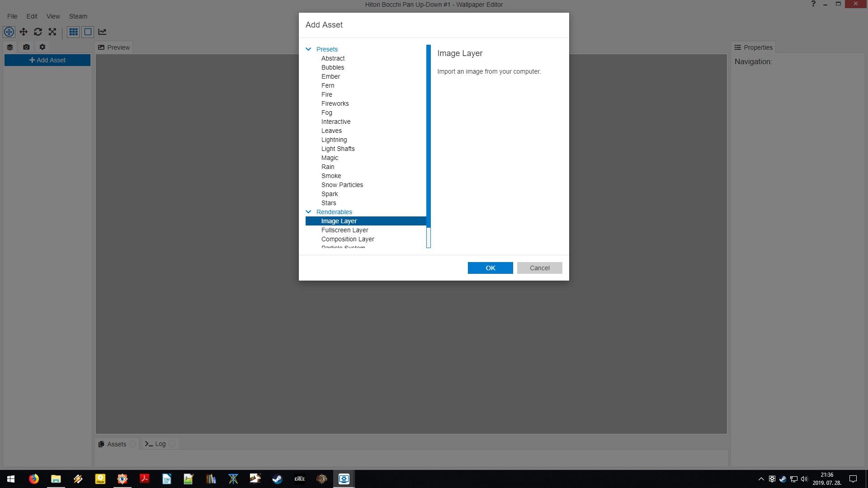868x488 pixels.
Task: Toggle the grid display button
Action: coord(73,32)
